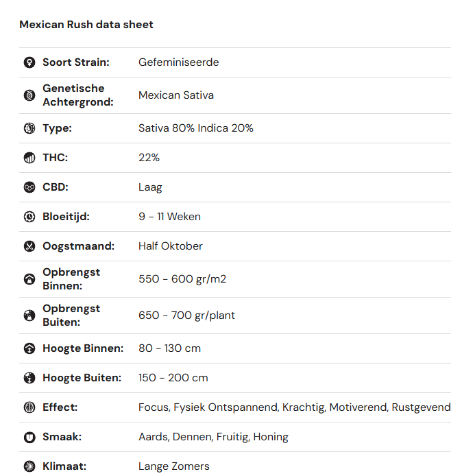The image size is (462, 476).
Task: Click the THC bar-chart icon
Action: coord(29,158)
